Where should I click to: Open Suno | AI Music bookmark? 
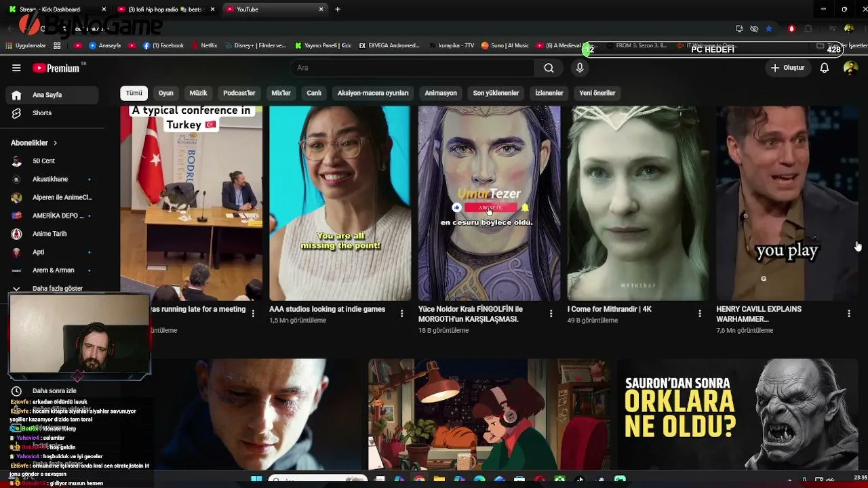point(505,46)
